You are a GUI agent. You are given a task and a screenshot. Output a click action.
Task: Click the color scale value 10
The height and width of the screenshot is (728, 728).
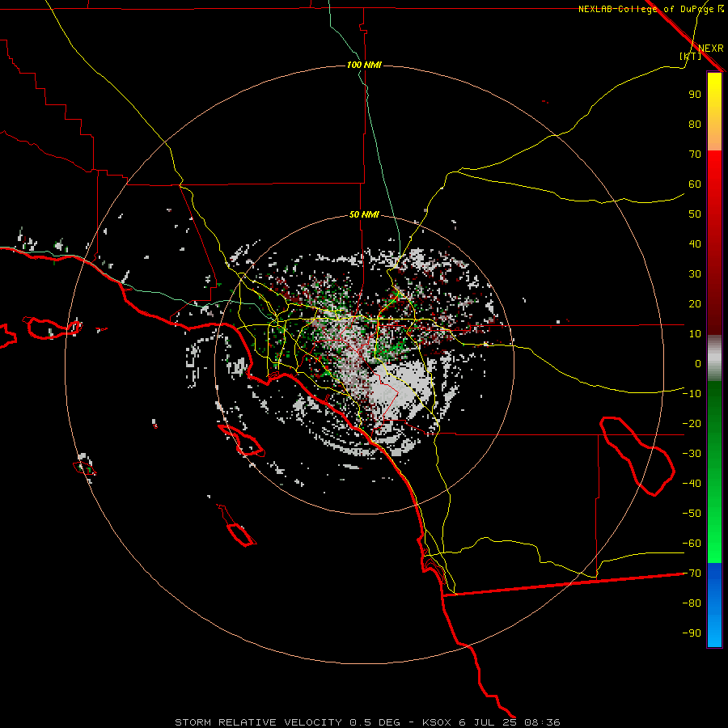pyautogui.click(x=695, y=334)
